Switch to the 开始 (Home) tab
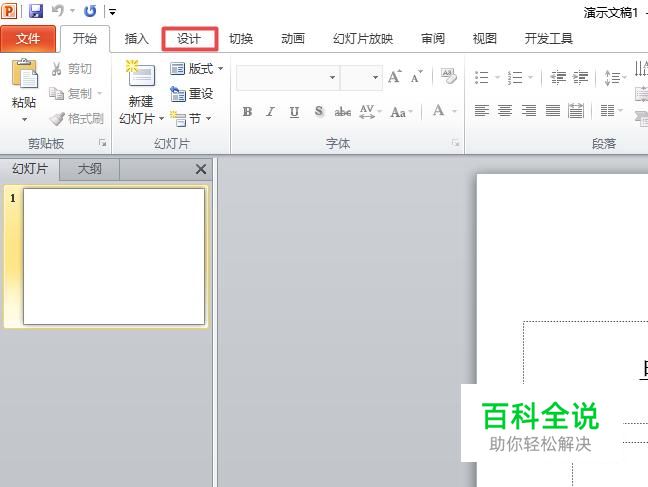 [x=85, y=39]
